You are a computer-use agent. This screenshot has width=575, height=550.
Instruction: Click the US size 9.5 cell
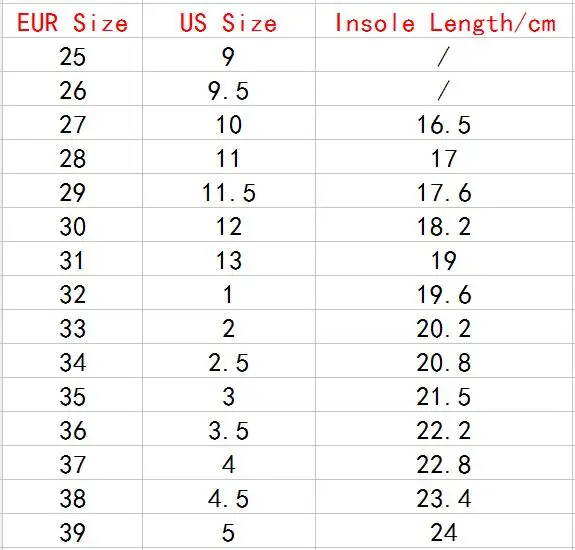pos(229,89)
